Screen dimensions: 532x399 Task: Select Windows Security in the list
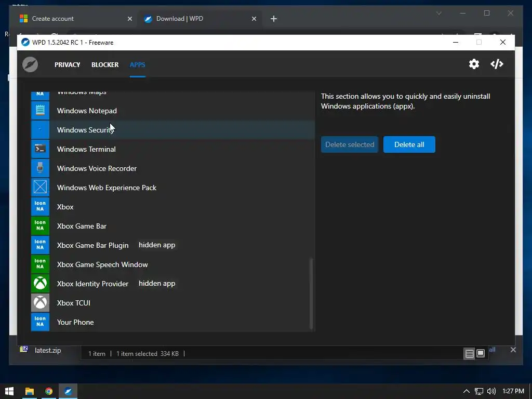coord(173,129)
